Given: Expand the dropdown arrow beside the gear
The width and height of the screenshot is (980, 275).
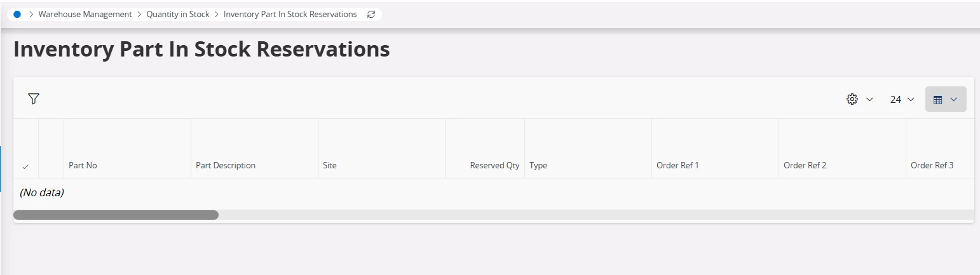Looking at the screenshot, I should click(870, 99).
